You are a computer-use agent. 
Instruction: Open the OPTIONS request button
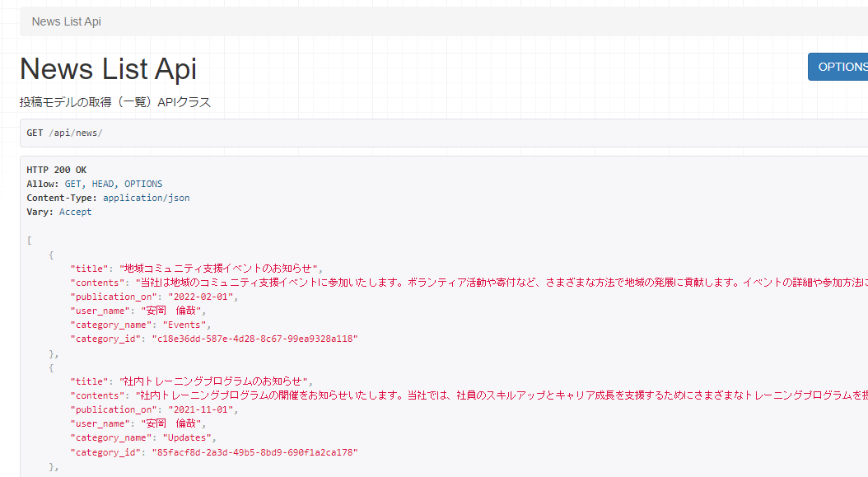(838, 67)
